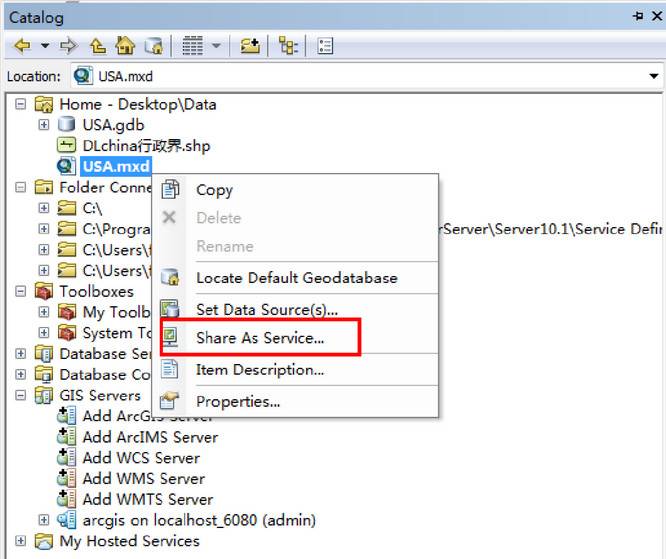666x559 pixels.
Task: Click Add WCS Server item
Action: 141,458
